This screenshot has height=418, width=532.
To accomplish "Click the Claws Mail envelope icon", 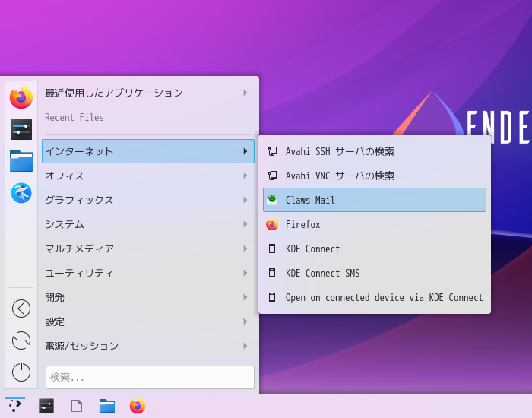I will tap(272, 200).
